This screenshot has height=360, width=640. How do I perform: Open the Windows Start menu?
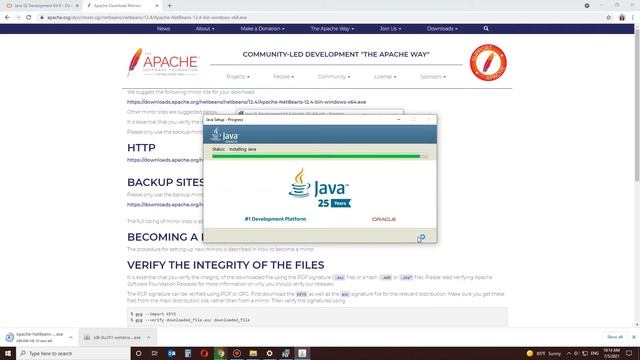click(x=8, y=353)
